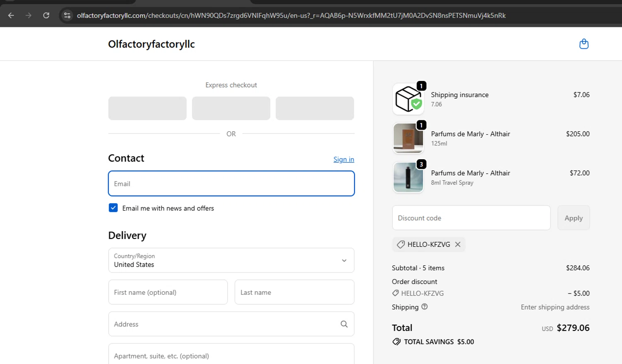622x364 pixels.
Task: Follow the Sign in link
Action: click(344, 159)
